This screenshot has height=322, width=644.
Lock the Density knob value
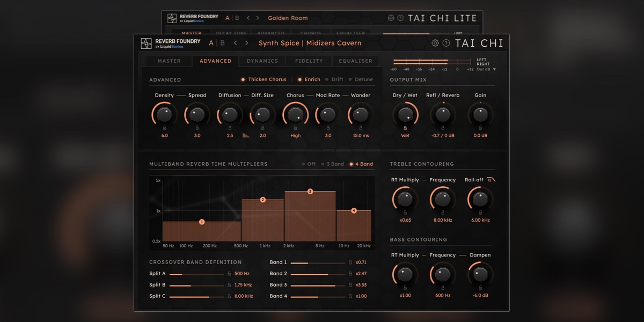tap(164, 128)
